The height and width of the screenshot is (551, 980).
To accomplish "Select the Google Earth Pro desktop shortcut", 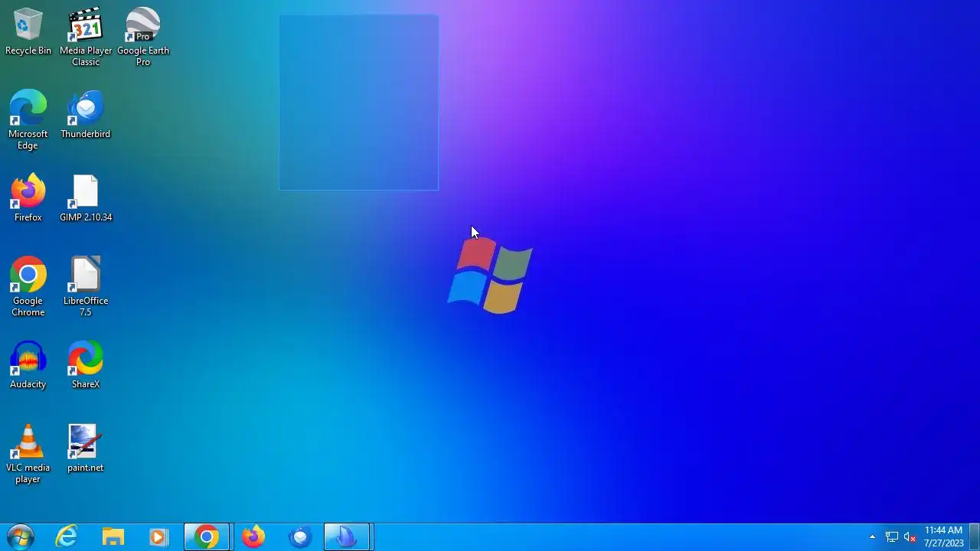I will coord(143,37).
